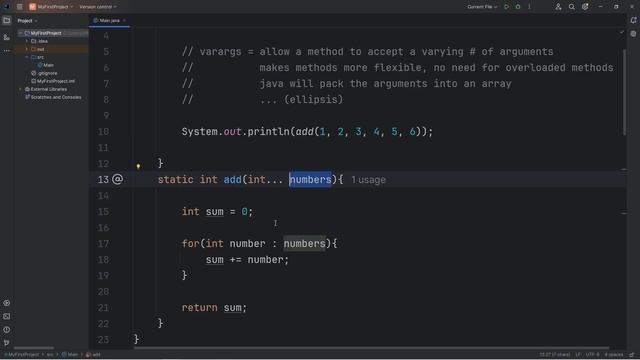Open the Structure tool window icon
Image resolution: width=640 pixels, height=360 pixels.
click(x=7, y=37)
